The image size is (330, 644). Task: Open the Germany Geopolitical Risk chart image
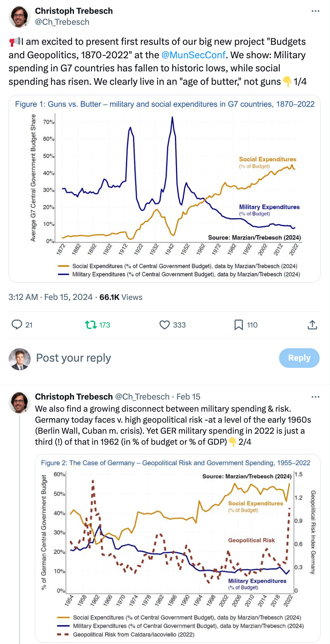coord(178,548)
